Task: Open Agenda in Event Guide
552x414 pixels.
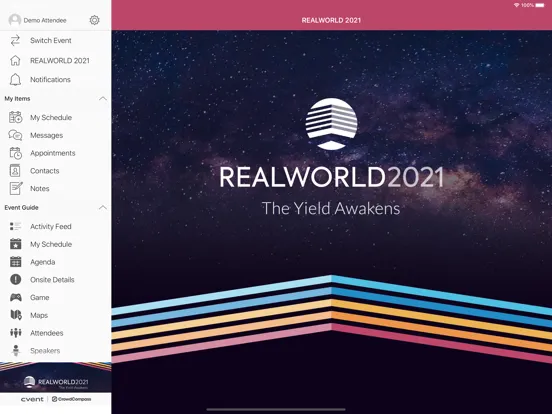Action: coord(56,262)
